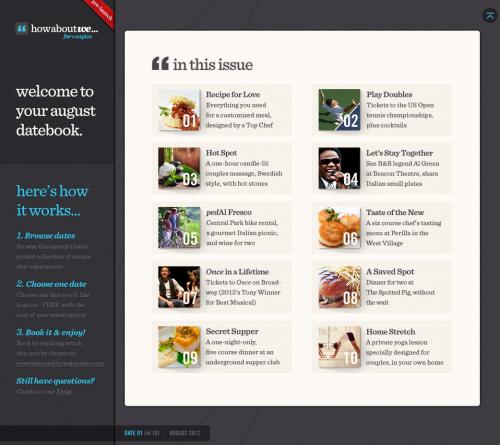Open the Secret Supper plate thumbnail 09
The height and width of the screenshot is (445, 500).
tap(179, 347)
